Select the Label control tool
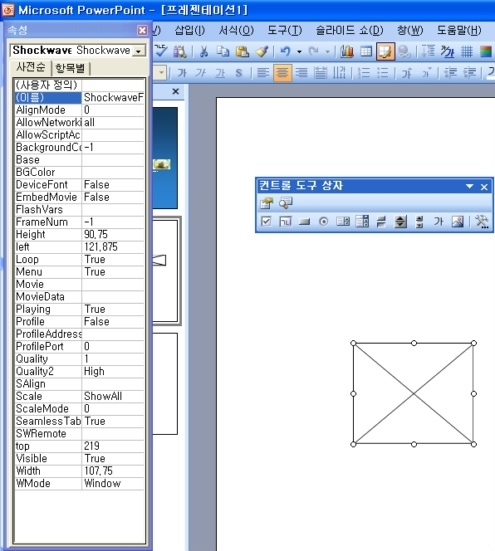The height and width of the screenshot is (551, 495). (438, 221)
